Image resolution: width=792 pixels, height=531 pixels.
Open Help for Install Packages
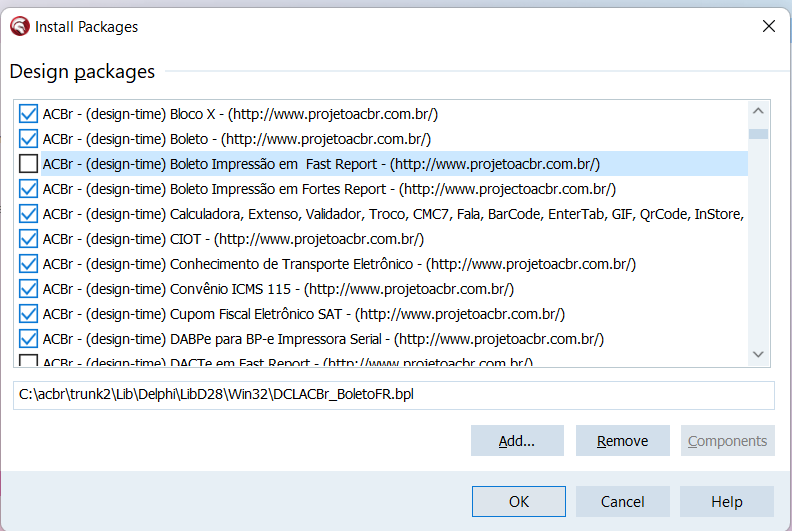coord(727,501)
